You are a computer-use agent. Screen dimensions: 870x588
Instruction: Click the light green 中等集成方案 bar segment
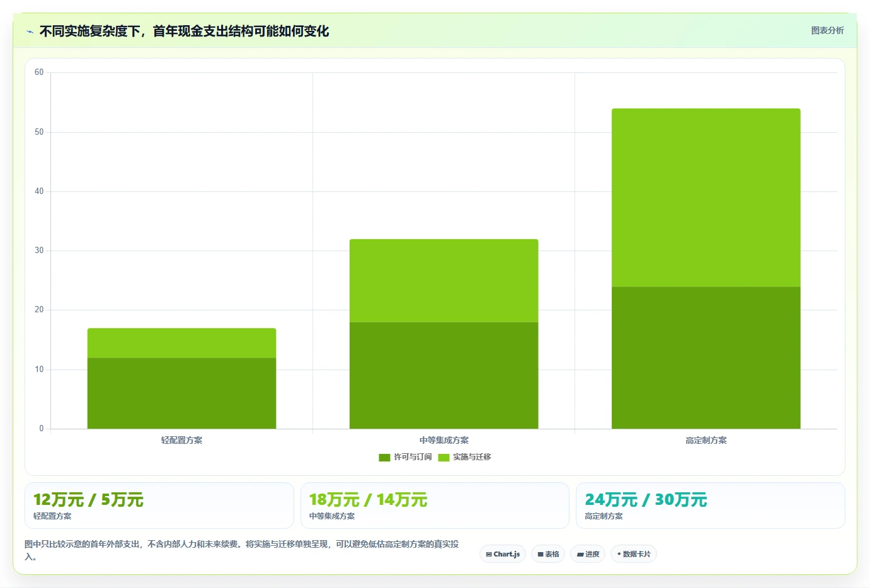[444, 281]
